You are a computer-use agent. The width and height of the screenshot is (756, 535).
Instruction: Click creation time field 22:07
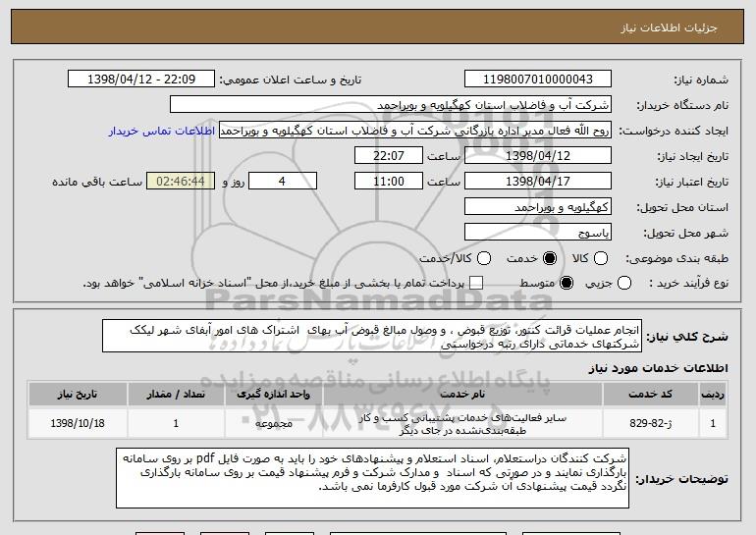pos(389,156)
